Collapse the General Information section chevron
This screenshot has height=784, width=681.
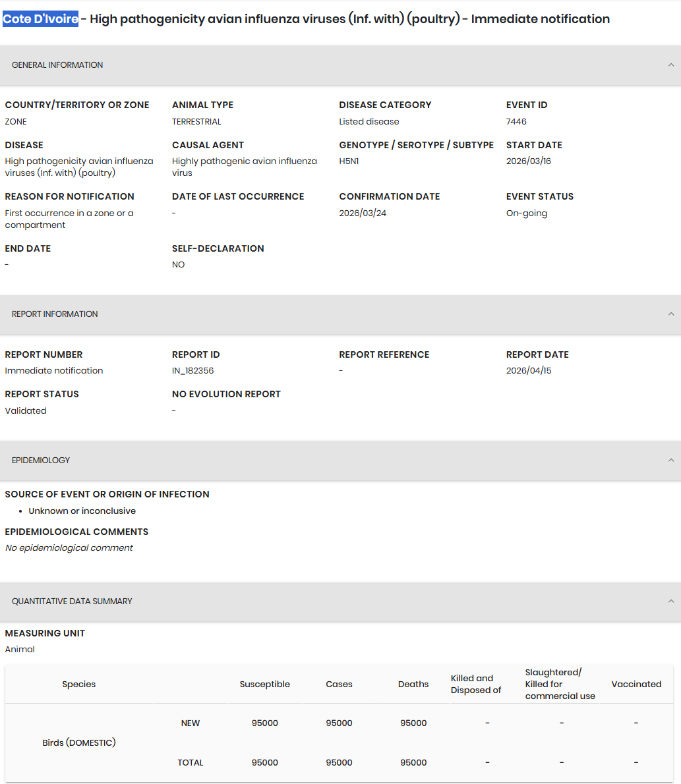click(670, 65)
